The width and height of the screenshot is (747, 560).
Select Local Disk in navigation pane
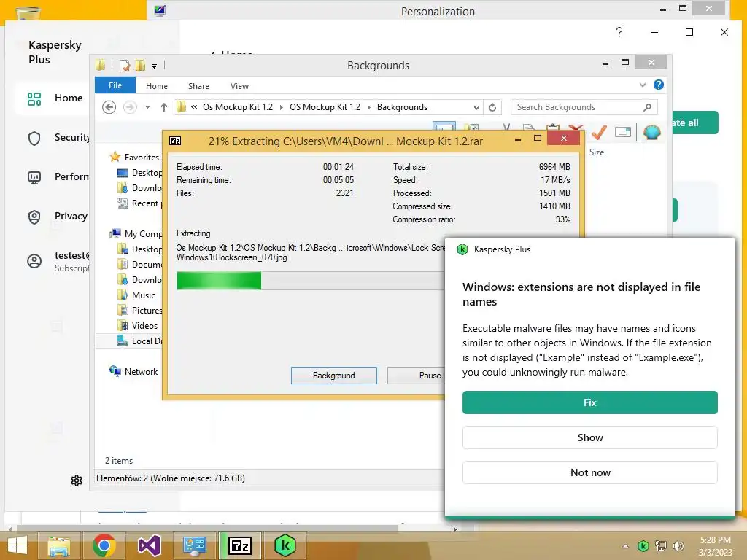coord(139,341)
